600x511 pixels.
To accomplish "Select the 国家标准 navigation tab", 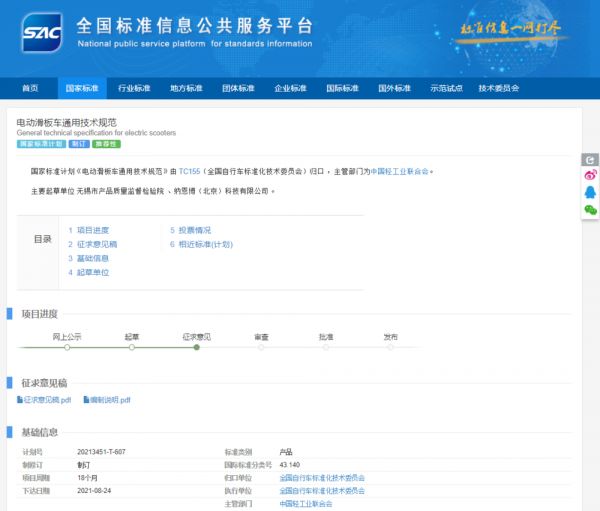I will pos(82,88).
